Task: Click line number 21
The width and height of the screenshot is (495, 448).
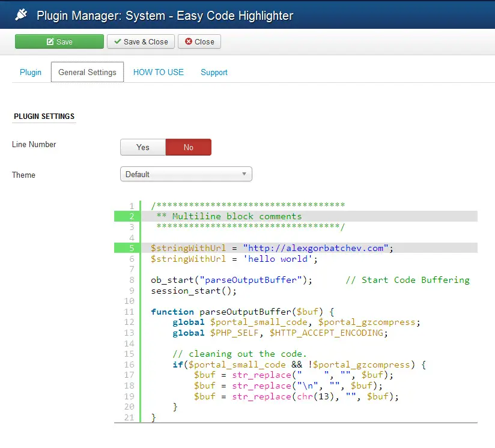Action: 129,417
